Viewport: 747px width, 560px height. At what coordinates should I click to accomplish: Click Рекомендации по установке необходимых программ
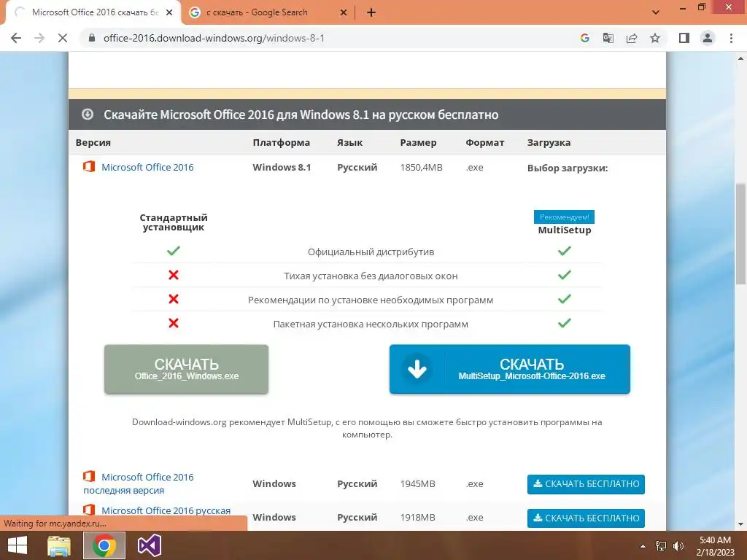(x=371, y=300)
